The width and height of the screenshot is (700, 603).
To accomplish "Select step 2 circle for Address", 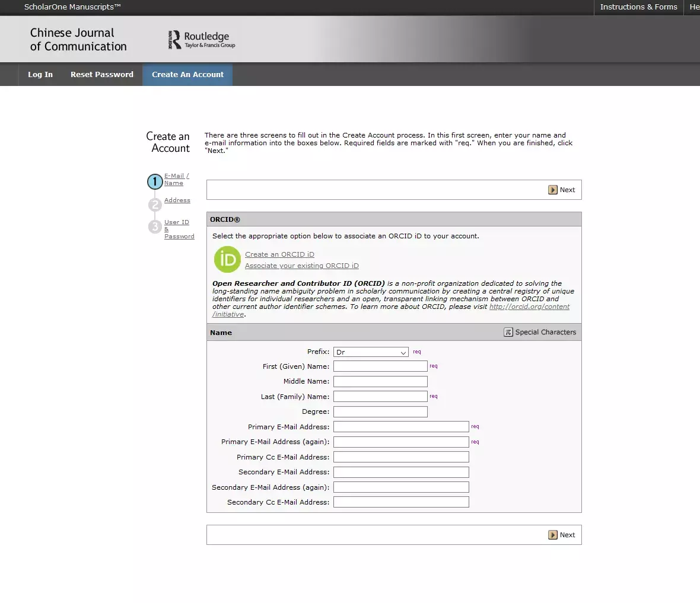I will (155, 205).
